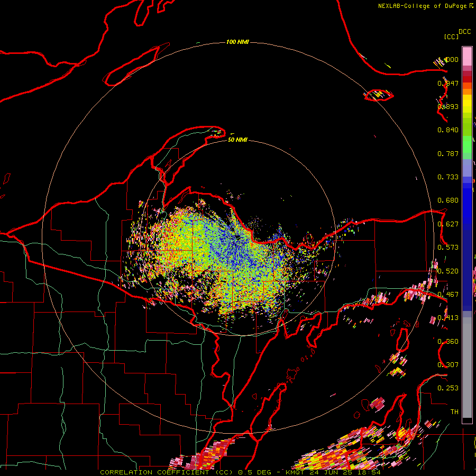Pick the bright green band of the color bar
This screenshot has width=476, height=476.
click(467, 144)
